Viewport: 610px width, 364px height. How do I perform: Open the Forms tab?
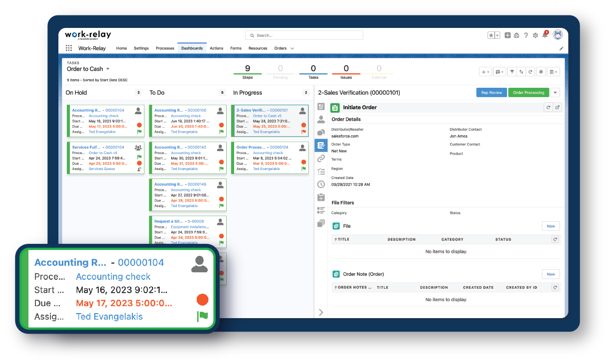236,48
